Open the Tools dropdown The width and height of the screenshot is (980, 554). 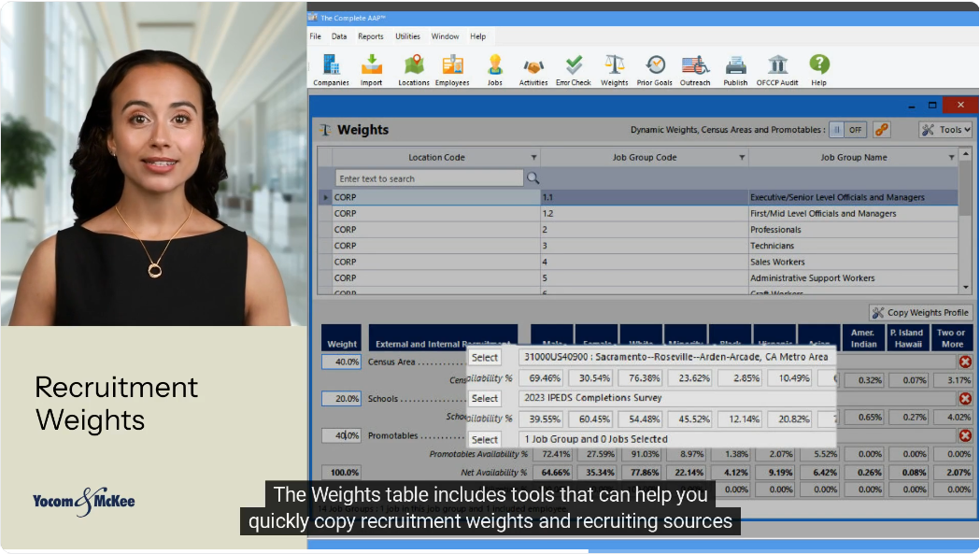[945, 130]
